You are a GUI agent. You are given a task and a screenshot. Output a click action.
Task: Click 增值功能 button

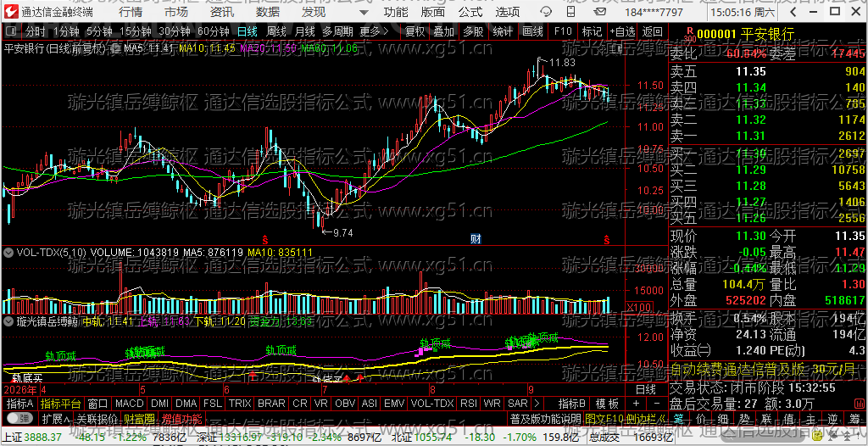181,418
